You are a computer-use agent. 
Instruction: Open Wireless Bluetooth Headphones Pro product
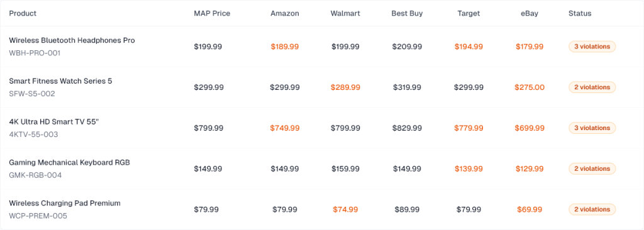[72, 40]
